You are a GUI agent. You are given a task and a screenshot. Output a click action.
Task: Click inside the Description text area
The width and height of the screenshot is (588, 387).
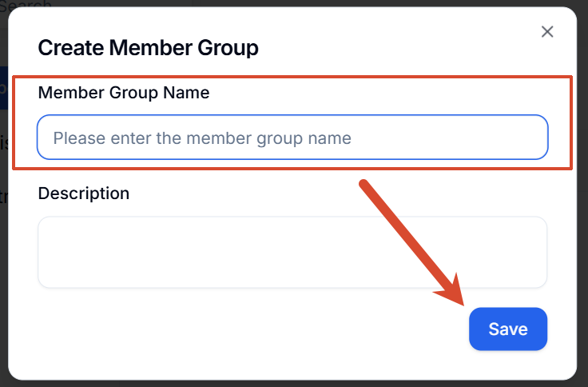[292, 252]
